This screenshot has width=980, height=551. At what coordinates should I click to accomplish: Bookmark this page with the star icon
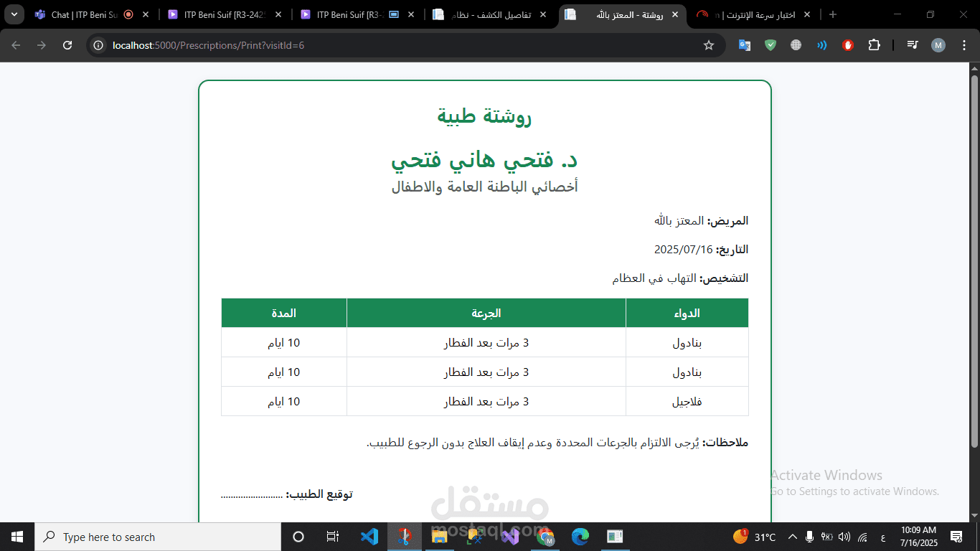tap(709, 45)
